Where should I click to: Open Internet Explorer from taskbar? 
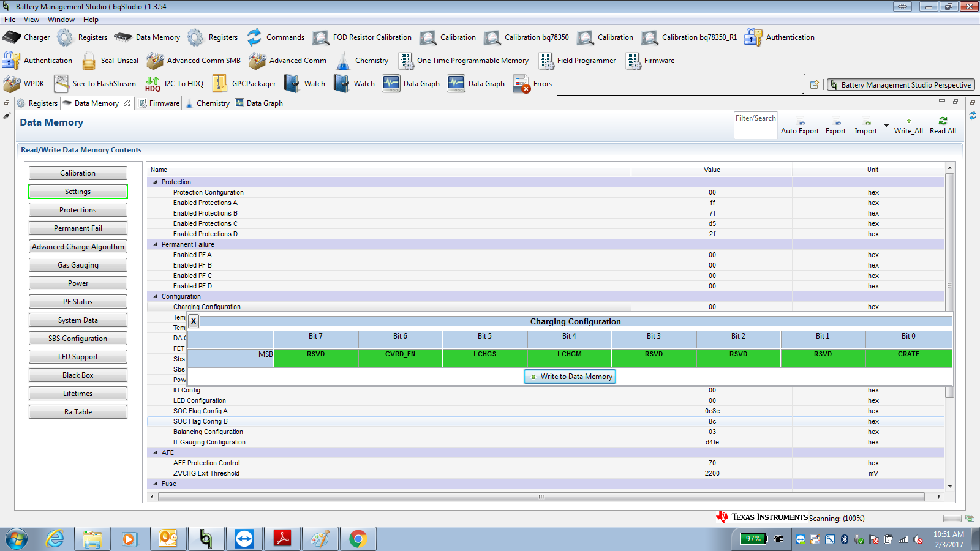click(x=55, y=539)
